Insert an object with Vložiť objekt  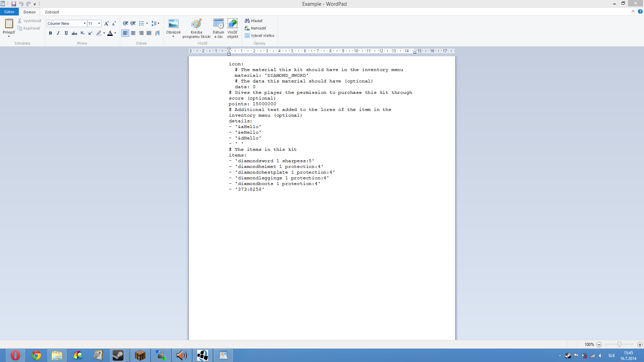pos(232,28)
